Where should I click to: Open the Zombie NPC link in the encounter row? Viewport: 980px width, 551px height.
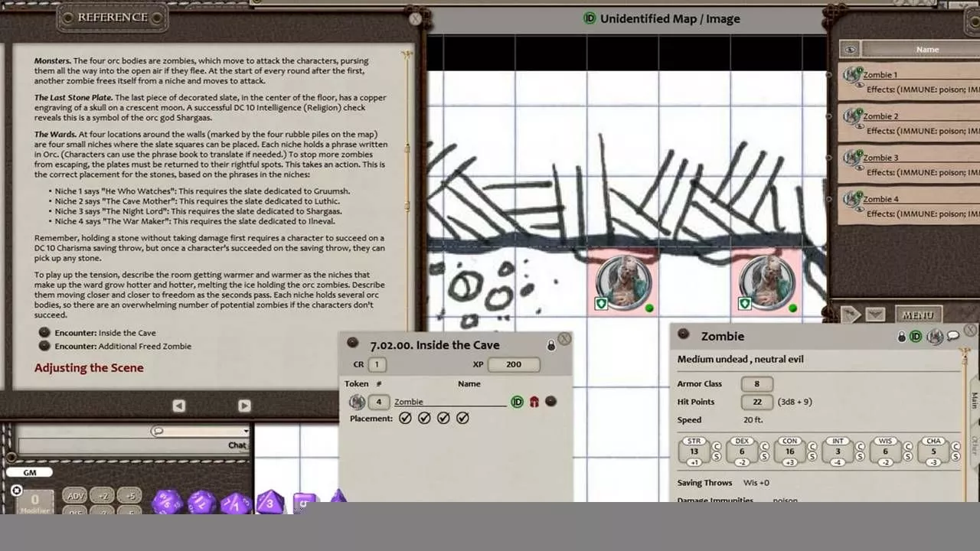[x=550, y=401]
